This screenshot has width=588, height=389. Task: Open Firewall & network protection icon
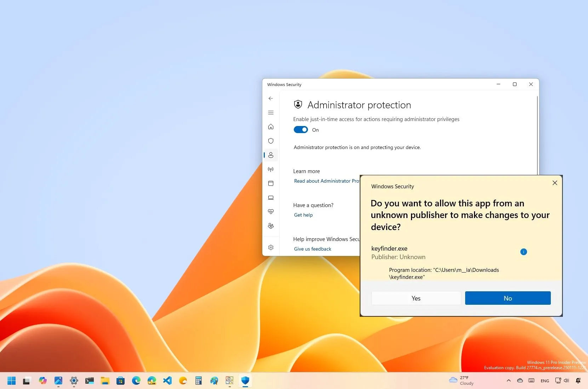[x=271, y=169]
